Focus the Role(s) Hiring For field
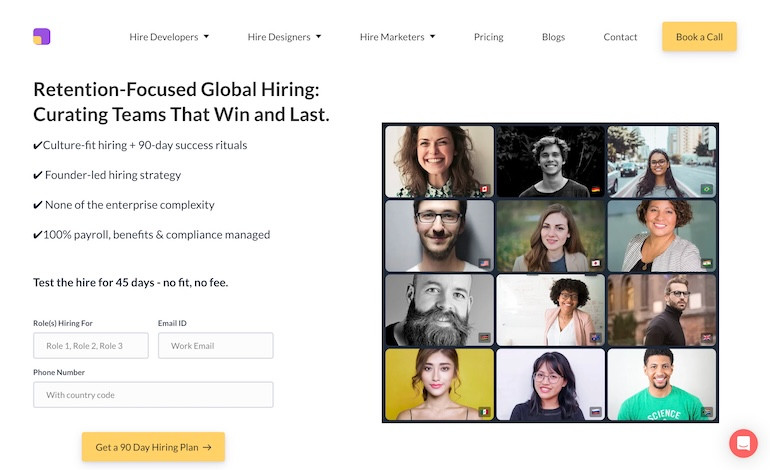The image size is (770, 470). 91,346
